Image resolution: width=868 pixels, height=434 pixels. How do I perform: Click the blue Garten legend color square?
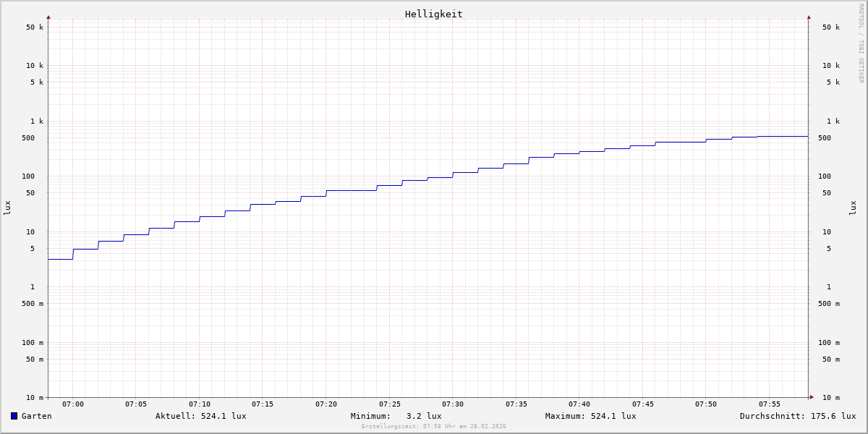click(x=14, y=416)
